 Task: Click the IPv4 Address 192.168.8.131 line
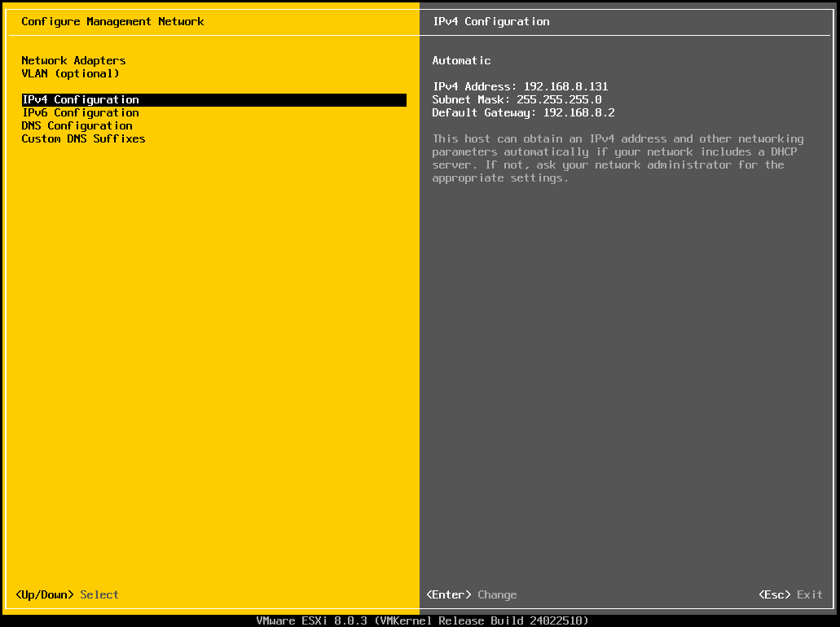[520, 87]
